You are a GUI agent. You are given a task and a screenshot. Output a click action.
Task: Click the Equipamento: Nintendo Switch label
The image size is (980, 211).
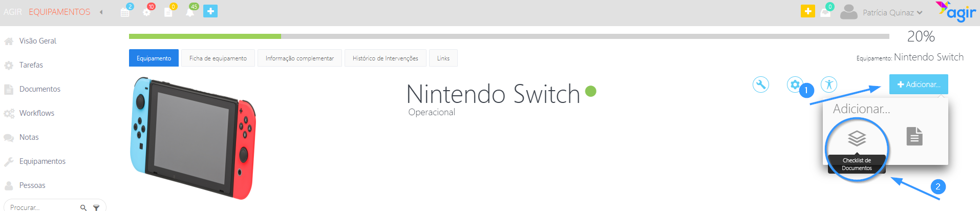(910, 57)
